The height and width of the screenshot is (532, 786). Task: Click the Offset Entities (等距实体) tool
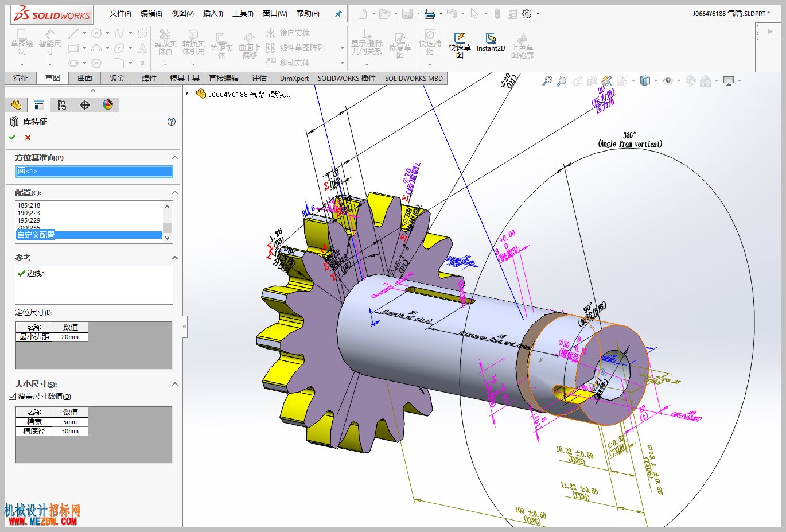coord(221,45)
